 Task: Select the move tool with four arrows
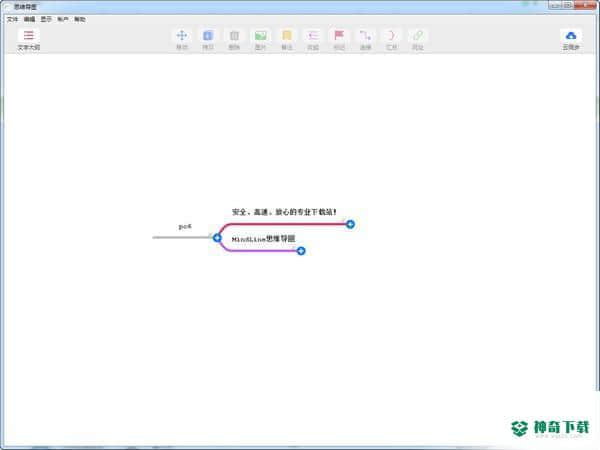tap(182, 39)
